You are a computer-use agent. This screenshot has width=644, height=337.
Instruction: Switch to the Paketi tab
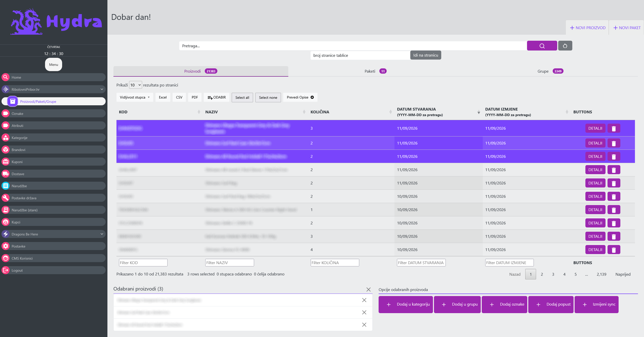tap(375, 71)
